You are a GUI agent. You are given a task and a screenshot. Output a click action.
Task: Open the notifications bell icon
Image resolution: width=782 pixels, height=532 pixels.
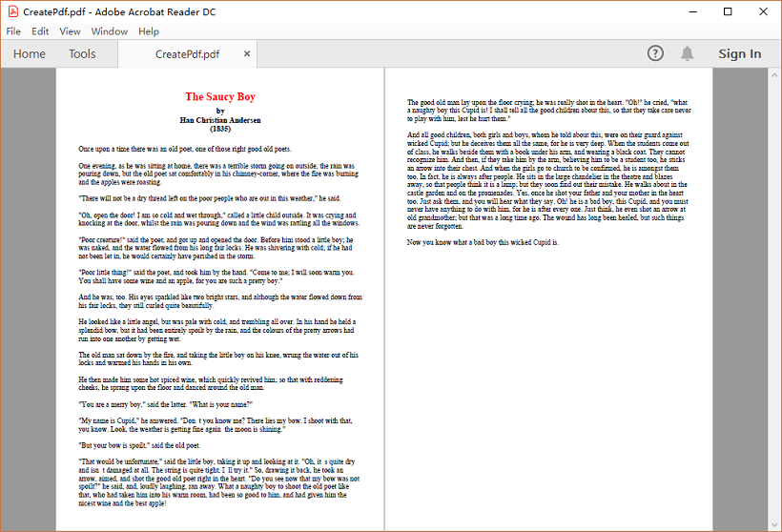coord(688,53)
